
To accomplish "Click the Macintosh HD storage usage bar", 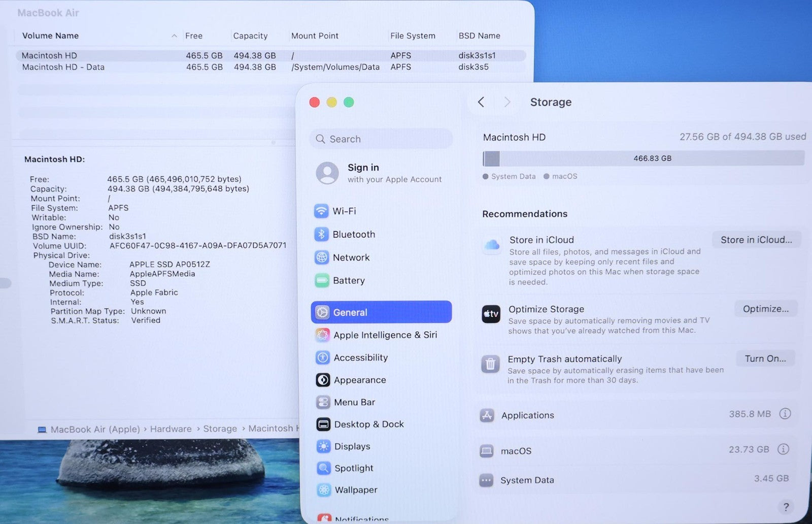I will click(x=643, y=158).
